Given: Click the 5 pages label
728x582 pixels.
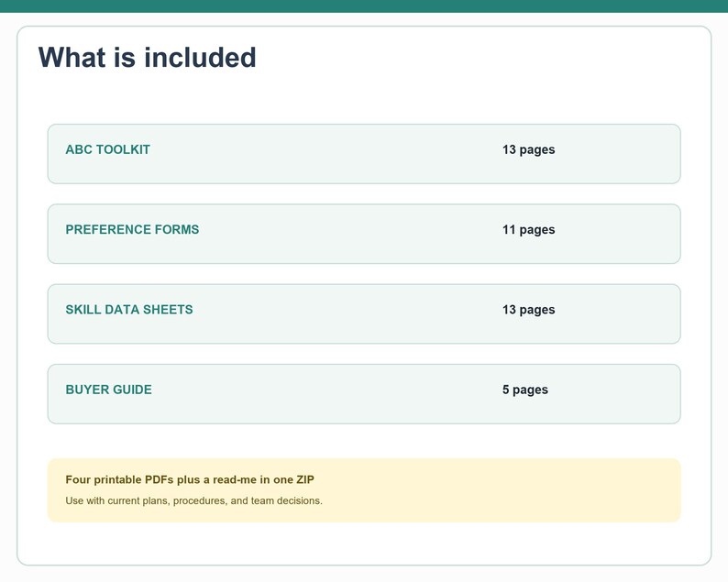Looking at the screenshot, I should [x=525, y=390].
